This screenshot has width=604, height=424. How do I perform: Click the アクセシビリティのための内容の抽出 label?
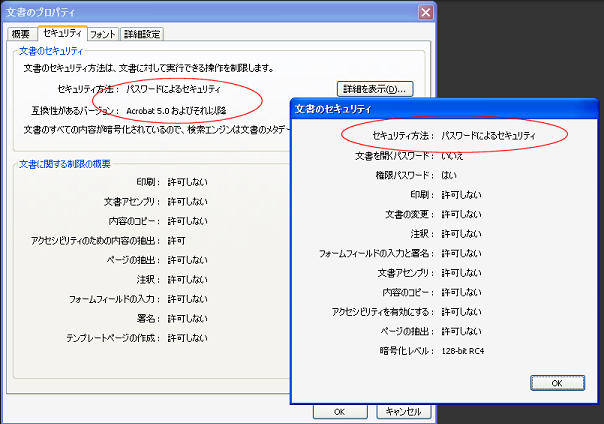point(95,240)
